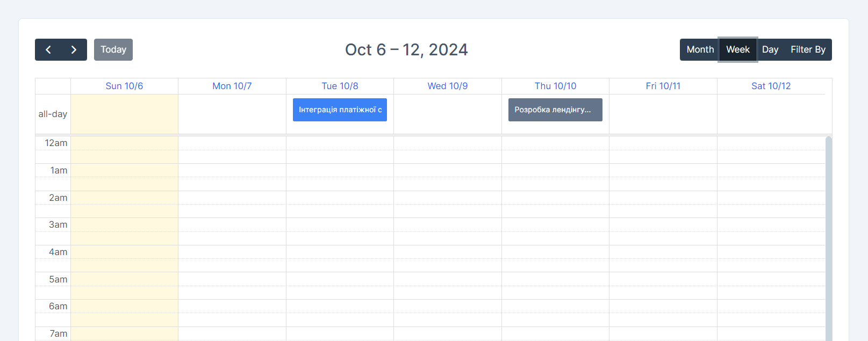Open the Tue 10/8 day header
868x341 pixels.
340,86
